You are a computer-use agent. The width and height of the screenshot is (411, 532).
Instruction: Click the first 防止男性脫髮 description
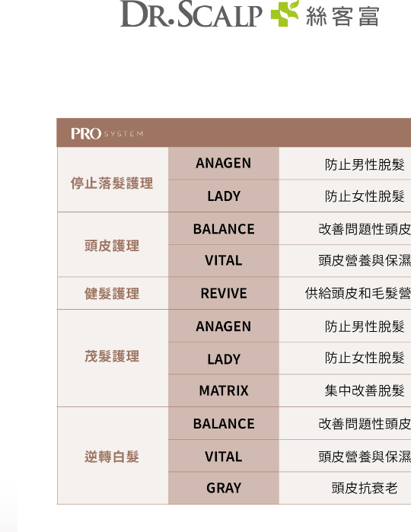[x=364, y=165]
